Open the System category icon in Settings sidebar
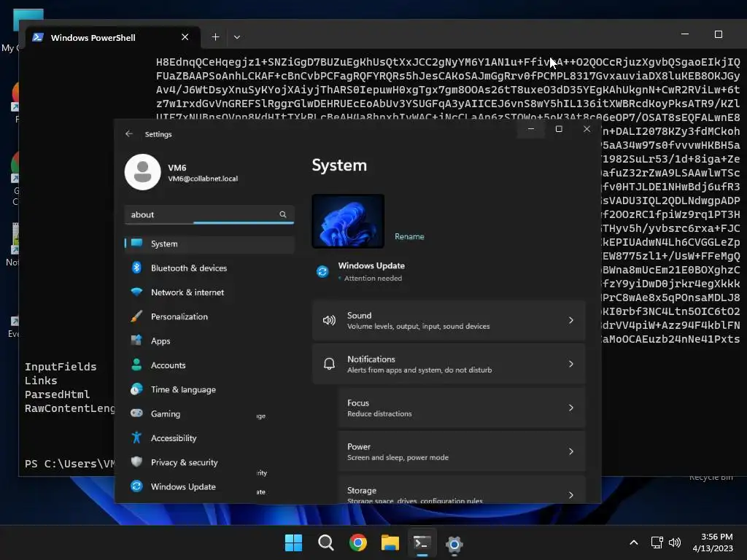Screen dimensions: 747x560 [x=136, y=243]
